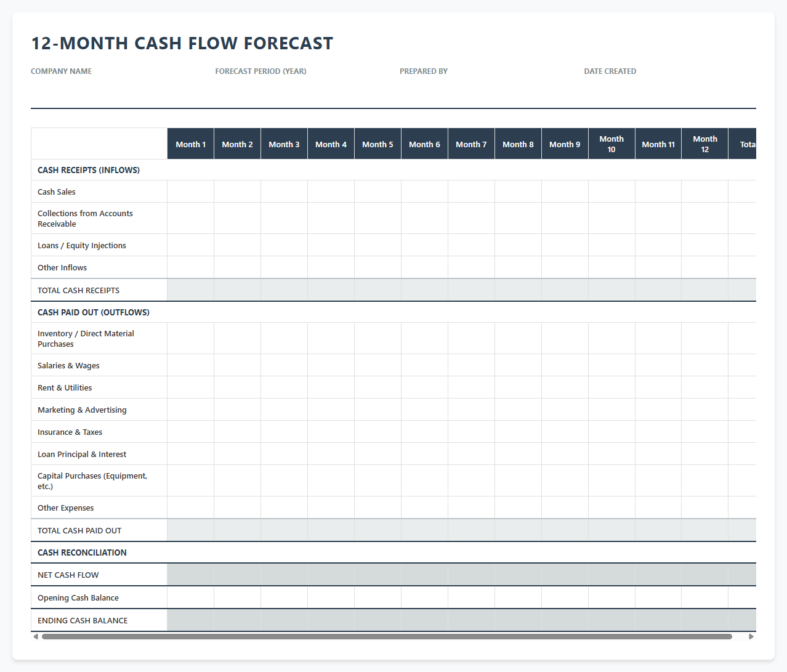Click the right scroll arrow of horizontal scrollbar

(751, 636)
